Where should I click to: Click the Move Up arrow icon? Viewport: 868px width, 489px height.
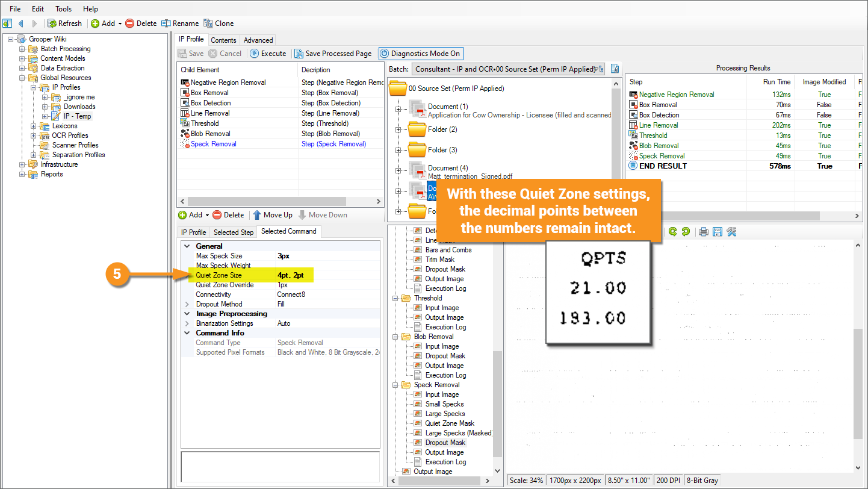click(x=257, y=215)
